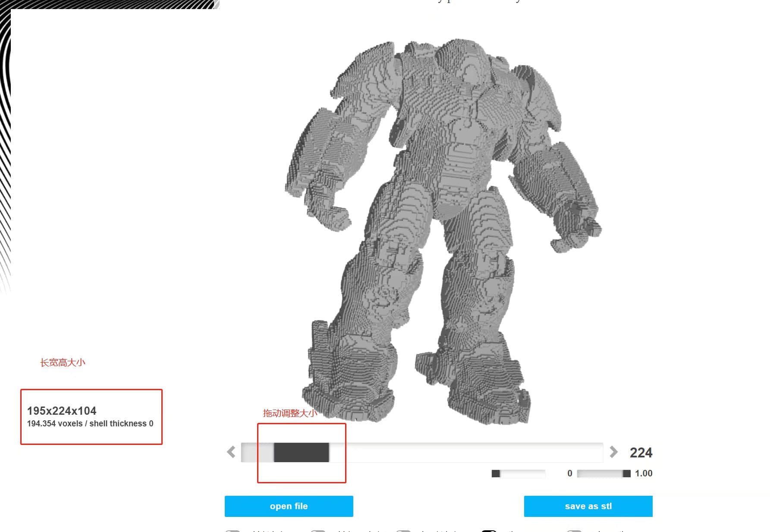Click the 195x224x104 dimensions readout
The width and height of the screenshot is (770, 532).
pyautogui.click(x=62, y=411)
